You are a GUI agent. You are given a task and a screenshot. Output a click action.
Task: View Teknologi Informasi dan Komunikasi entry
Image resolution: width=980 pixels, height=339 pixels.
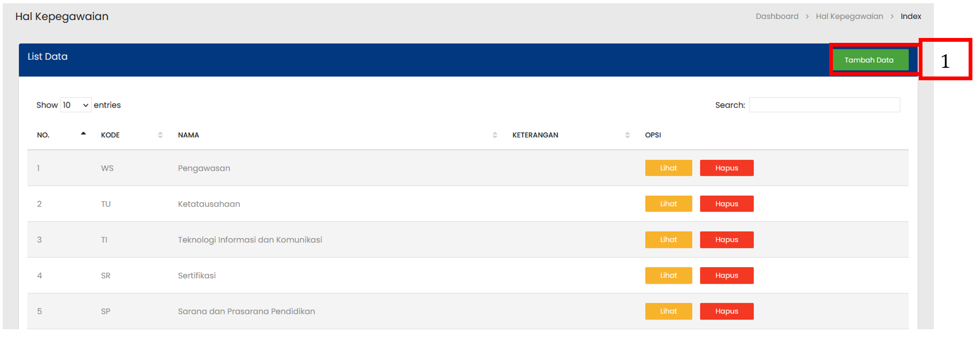pos(668,240)
